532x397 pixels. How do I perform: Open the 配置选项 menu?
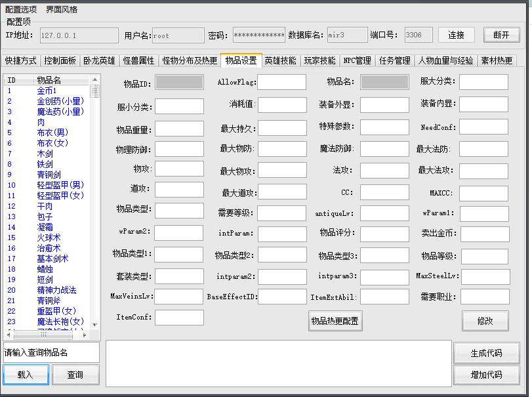(x=21, y=10)
